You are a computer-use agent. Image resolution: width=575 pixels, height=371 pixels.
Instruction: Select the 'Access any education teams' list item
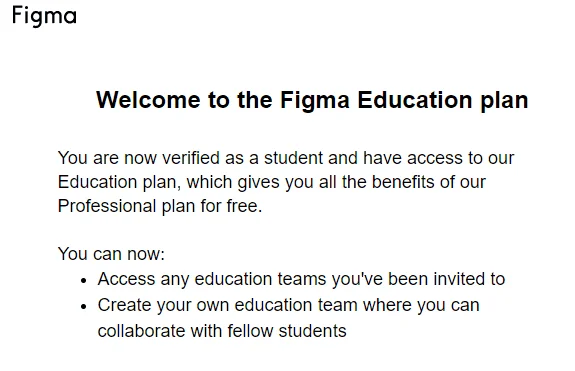click(x=301, y=279)
